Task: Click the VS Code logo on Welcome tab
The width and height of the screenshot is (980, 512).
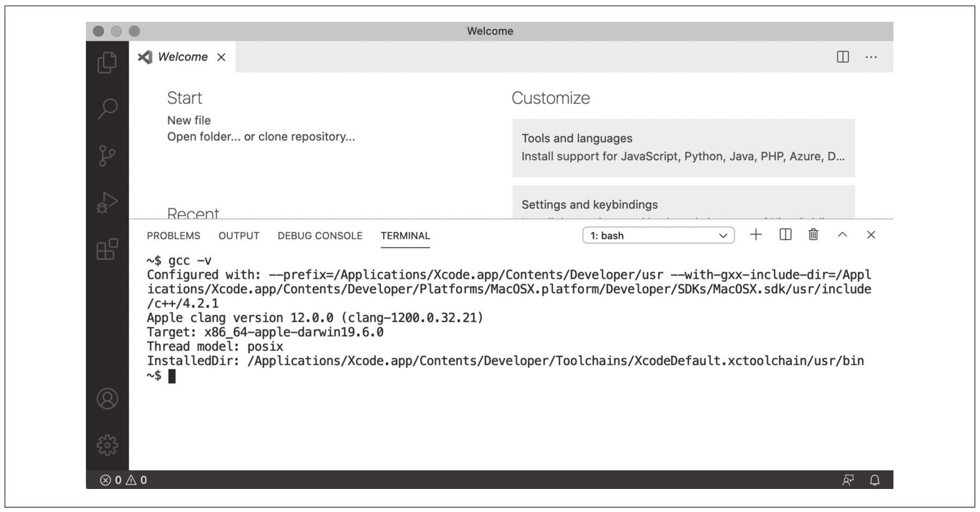Action: (x=144, y=57)
